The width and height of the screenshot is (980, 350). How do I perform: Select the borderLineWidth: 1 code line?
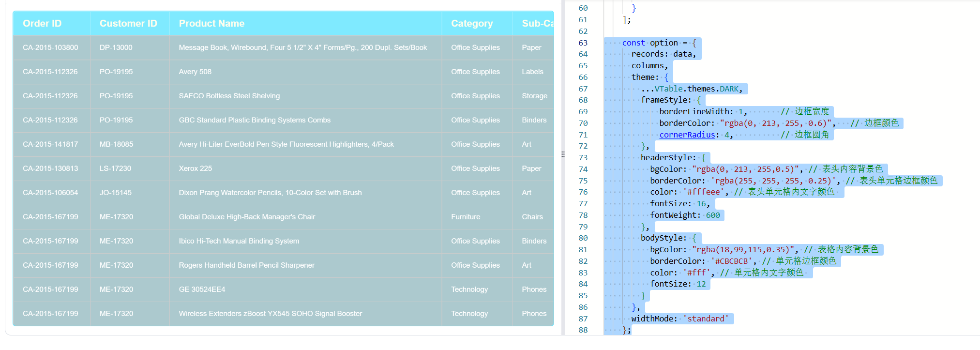click(703, 111)
